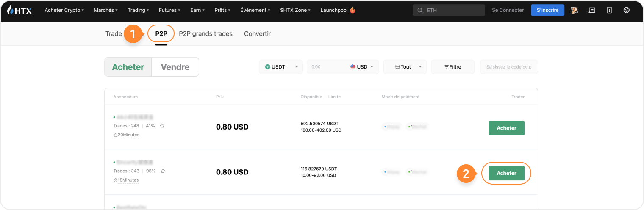
Task: Expand the USDT coin dropdown
Action: (280, 67)
